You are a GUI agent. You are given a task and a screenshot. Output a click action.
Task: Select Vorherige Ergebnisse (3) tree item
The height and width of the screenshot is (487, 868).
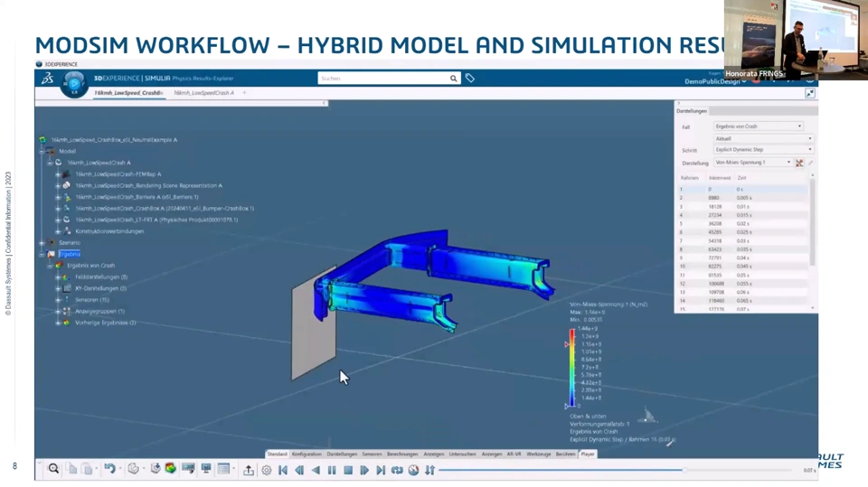(105, 323)
